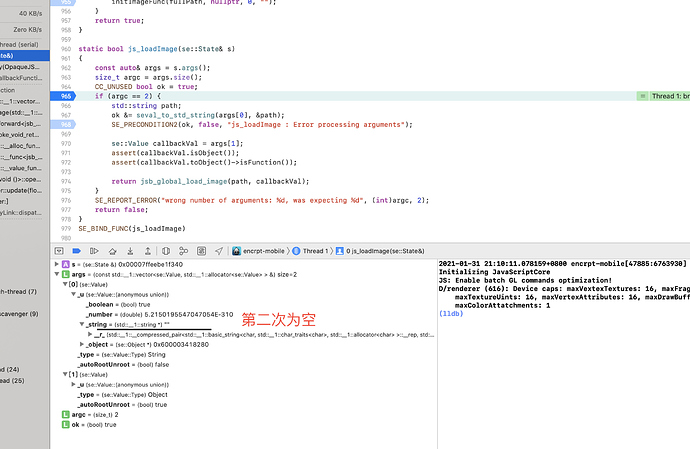Image resolution: width=690 pixels, height=449 pixels.
Task: Click 'Initializing JavaScriptCore' console line
Action: tap(494, 272)
